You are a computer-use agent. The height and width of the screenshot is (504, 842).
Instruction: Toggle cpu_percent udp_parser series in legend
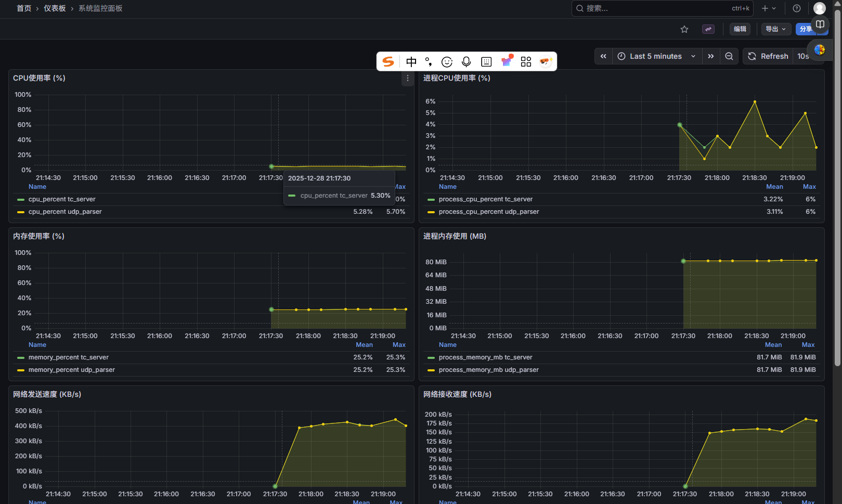click(x=65, y=212)
